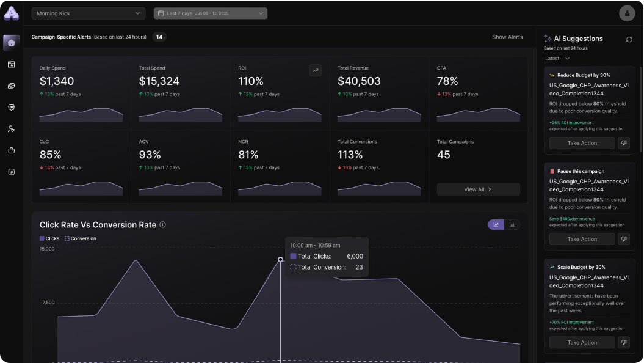644x363 pixels.
Task: Open the code panel icon in the sidebar
Action: [10, 172]
